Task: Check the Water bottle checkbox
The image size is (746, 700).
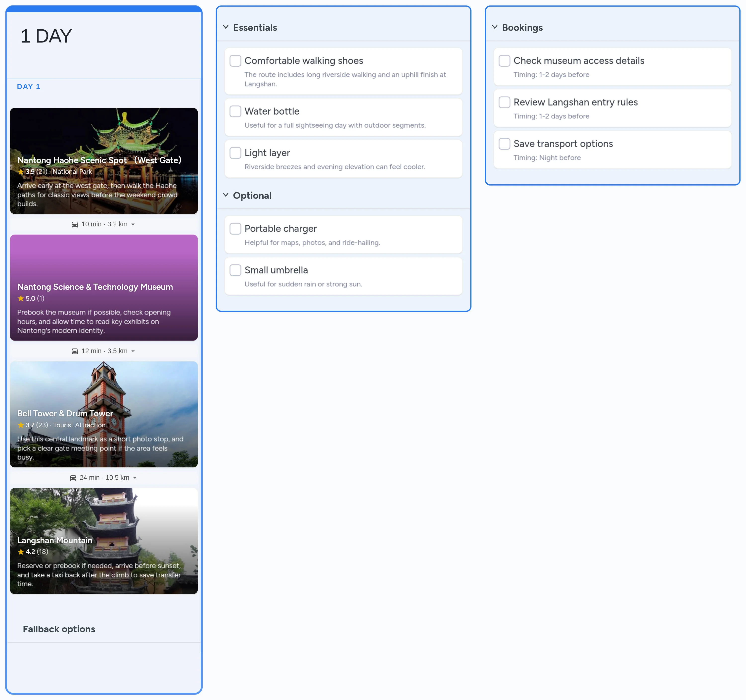Action: pos(235,111)
